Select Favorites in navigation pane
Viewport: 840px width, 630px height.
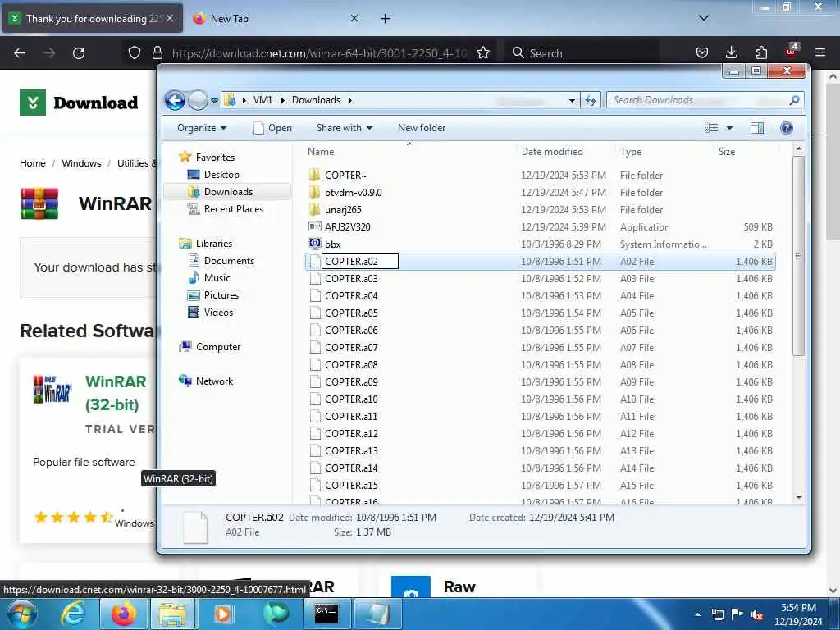click(x=214, y=157)
